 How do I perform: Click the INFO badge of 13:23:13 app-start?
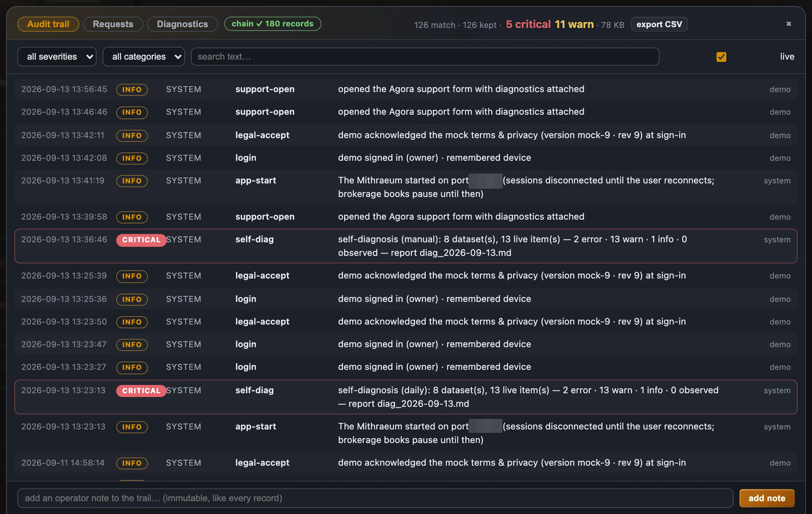pyautogui.click(x=132, y=427)
